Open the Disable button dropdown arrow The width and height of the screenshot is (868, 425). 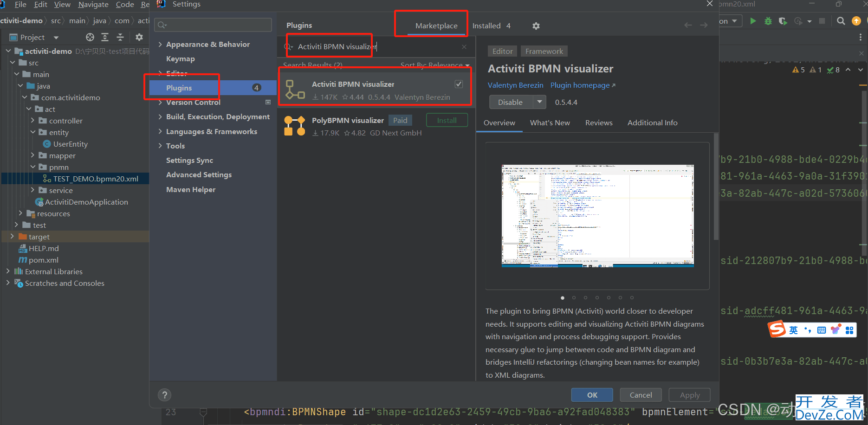[x=539, y=102]
